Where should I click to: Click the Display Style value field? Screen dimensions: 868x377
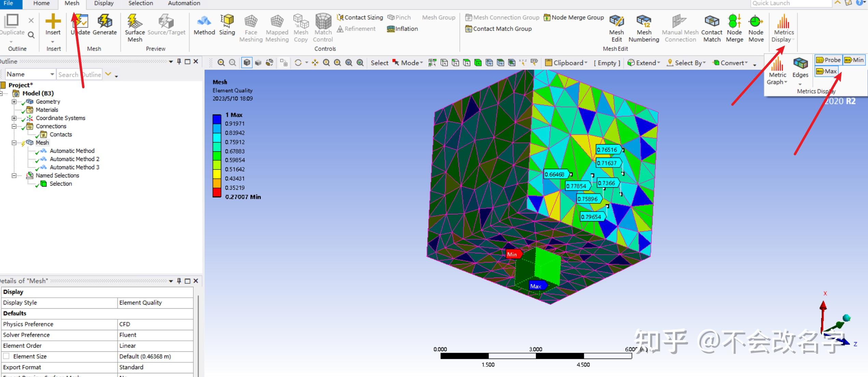point(155,302)
